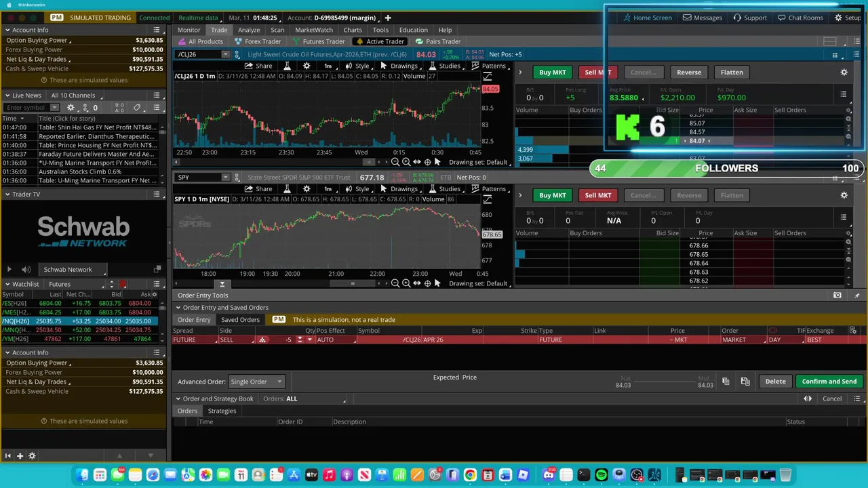Viewport: 868px width, 488px height.
Task: Open the All 10 Channels dropdown
Action: [77, 96]
